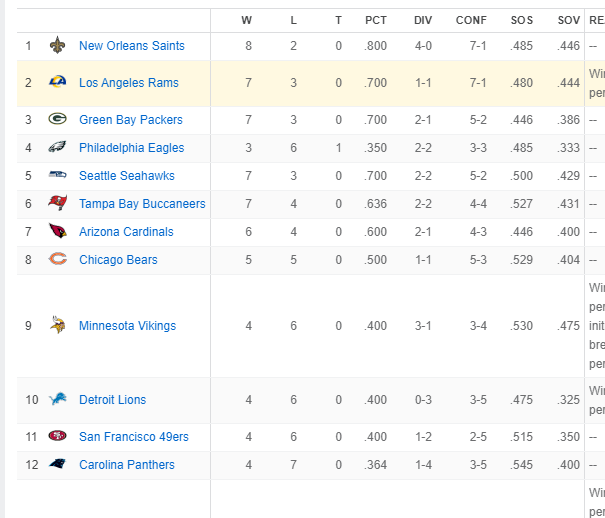
Task: Click the Philadelphia Eagles logo icon
Action: click(58, 148)
